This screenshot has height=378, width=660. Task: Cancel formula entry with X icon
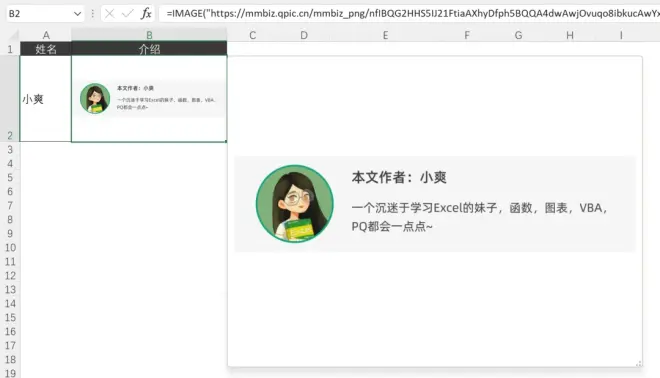(x=109, y=14)
